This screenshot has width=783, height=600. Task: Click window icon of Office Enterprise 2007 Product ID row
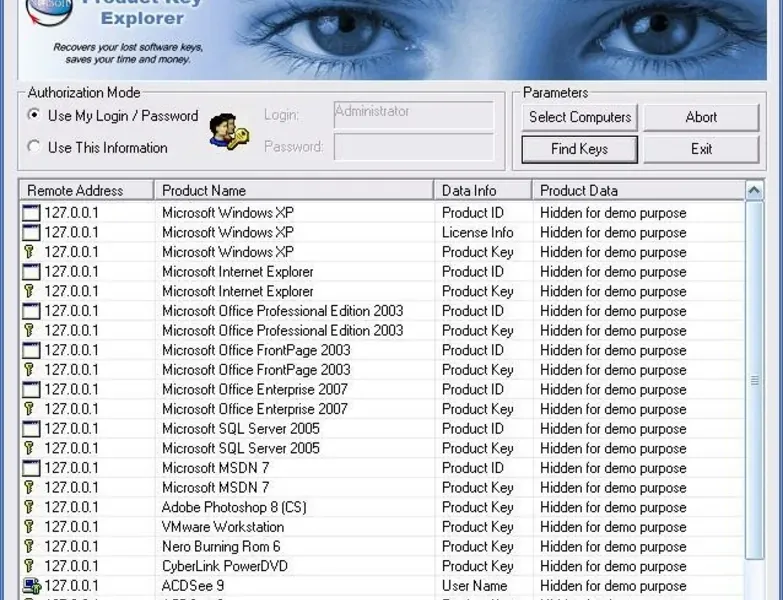31,390
